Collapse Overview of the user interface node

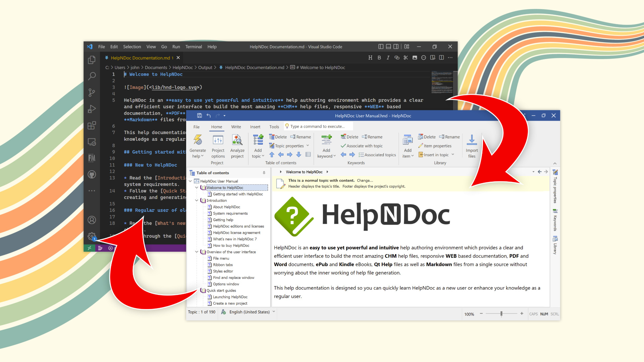(x=197, y=252)
